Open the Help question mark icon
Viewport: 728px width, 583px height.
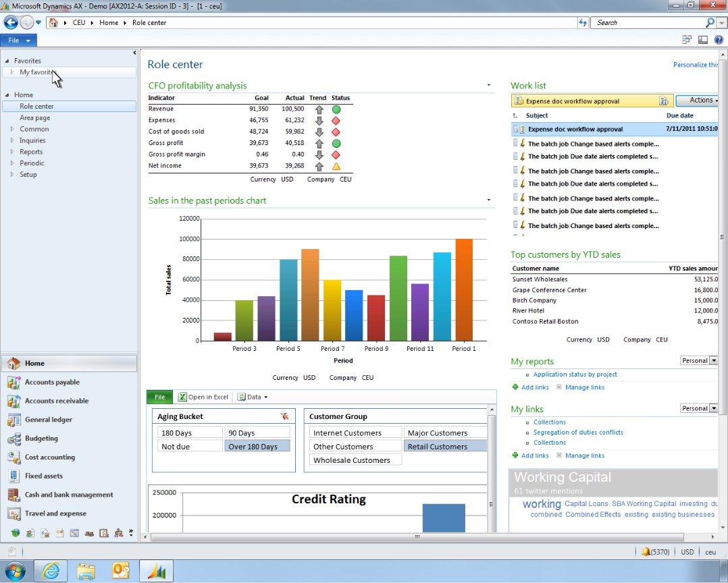719,40
